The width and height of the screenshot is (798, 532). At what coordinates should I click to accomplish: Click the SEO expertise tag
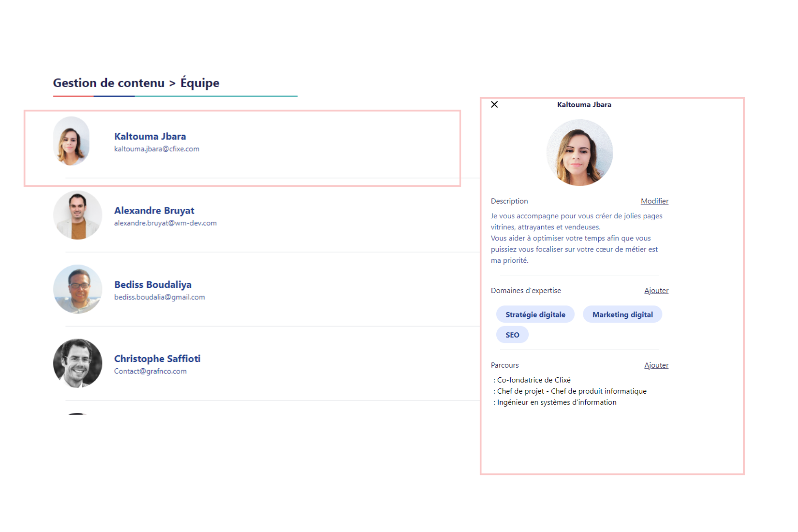(x=512, y=335)
